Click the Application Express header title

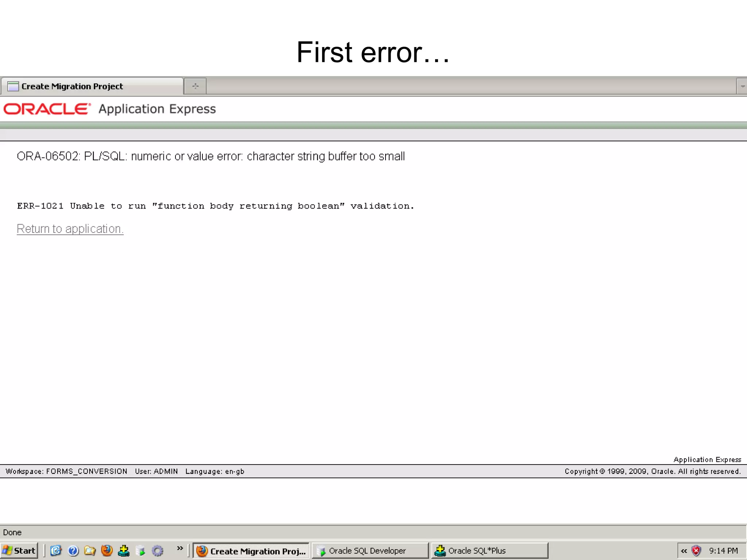[x=157, y=109]
